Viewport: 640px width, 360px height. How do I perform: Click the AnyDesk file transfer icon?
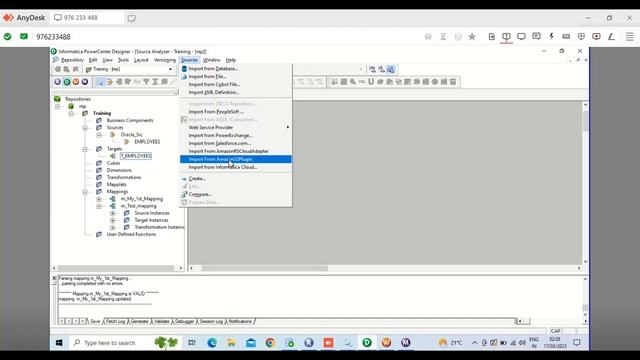[491, 36]
